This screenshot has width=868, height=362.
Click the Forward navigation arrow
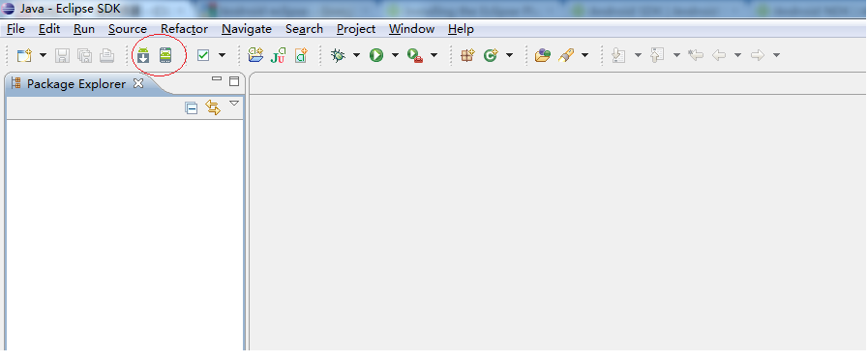758,55
